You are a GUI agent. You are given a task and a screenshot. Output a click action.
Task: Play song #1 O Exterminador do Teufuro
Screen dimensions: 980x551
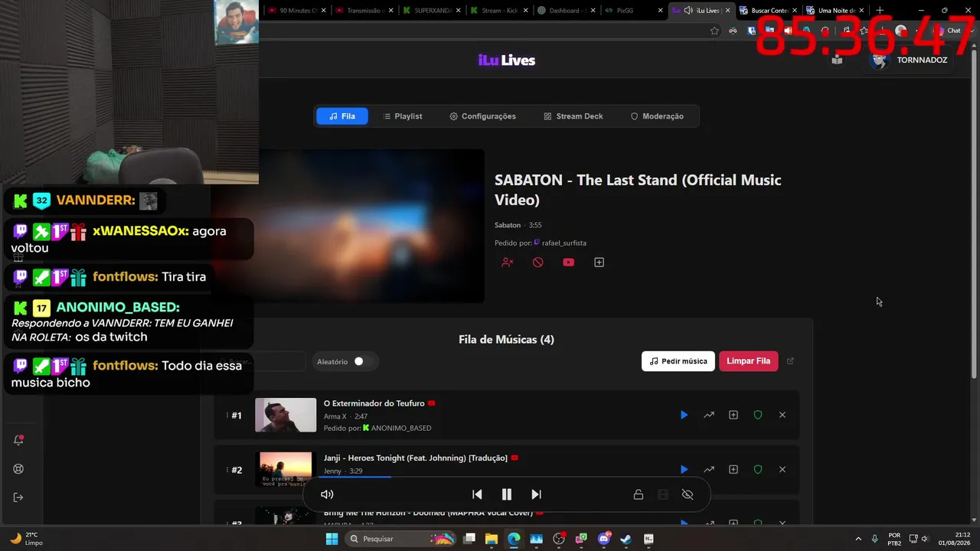click(x=684, y=415)
